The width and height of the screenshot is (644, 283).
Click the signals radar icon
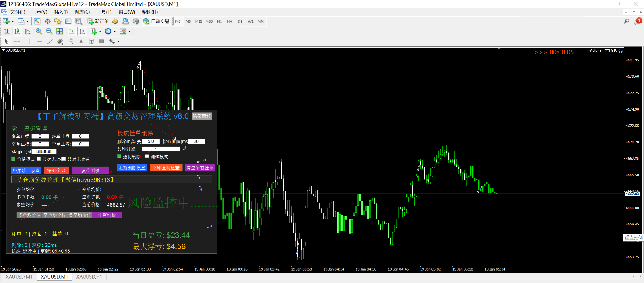coord(136,21)
